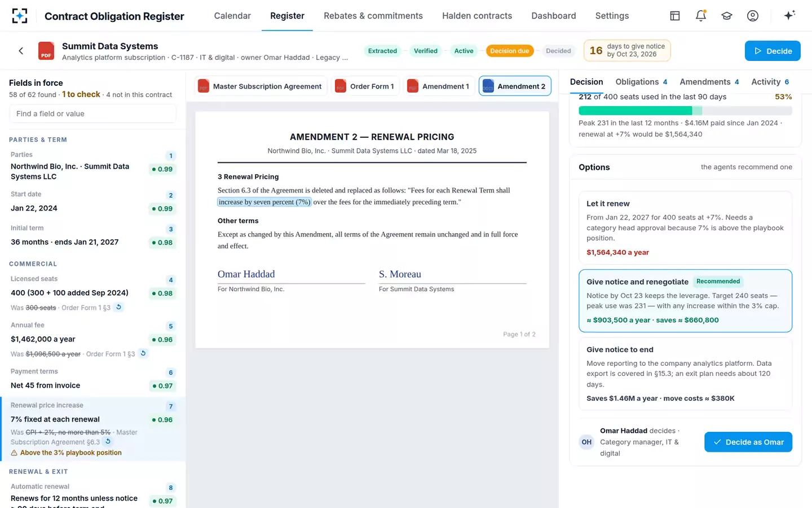Switch to the Amendments tab
The height and width of the screenshot is (508, 812).
click(709, 82)
